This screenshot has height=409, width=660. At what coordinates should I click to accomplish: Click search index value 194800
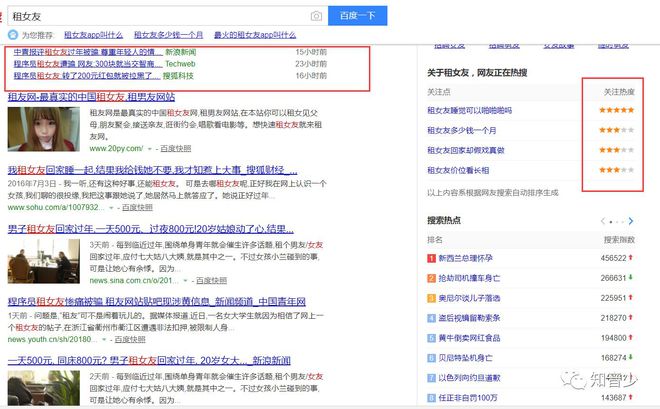coord(613,338)
